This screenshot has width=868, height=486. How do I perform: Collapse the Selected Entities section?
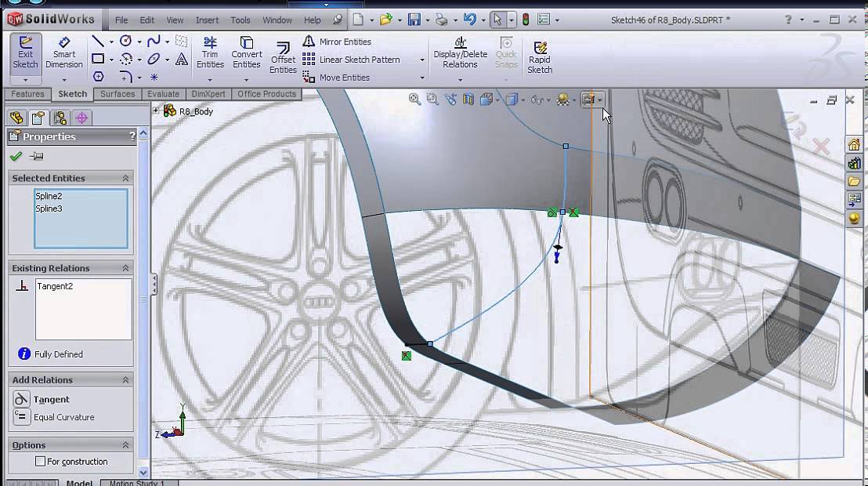click(125, 178)
